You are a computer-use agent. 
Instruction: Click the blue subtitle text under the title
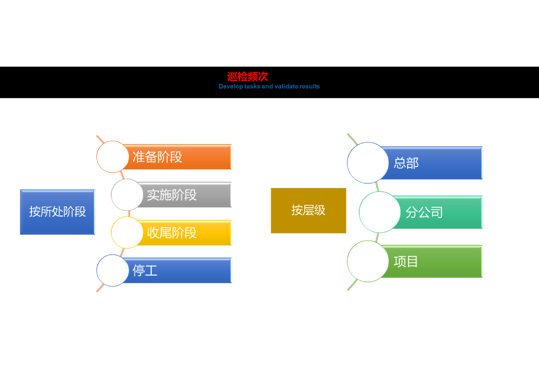(269, 86)
